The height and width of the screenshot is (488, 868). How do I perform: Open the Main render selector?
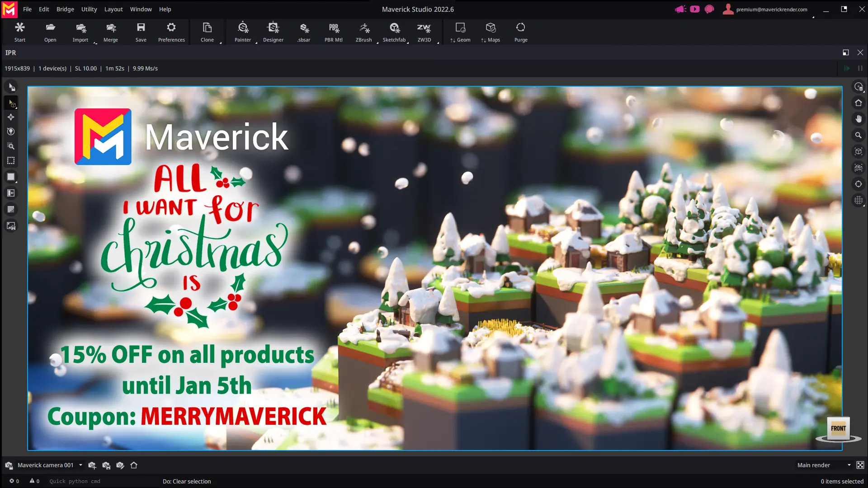point(819,465)
